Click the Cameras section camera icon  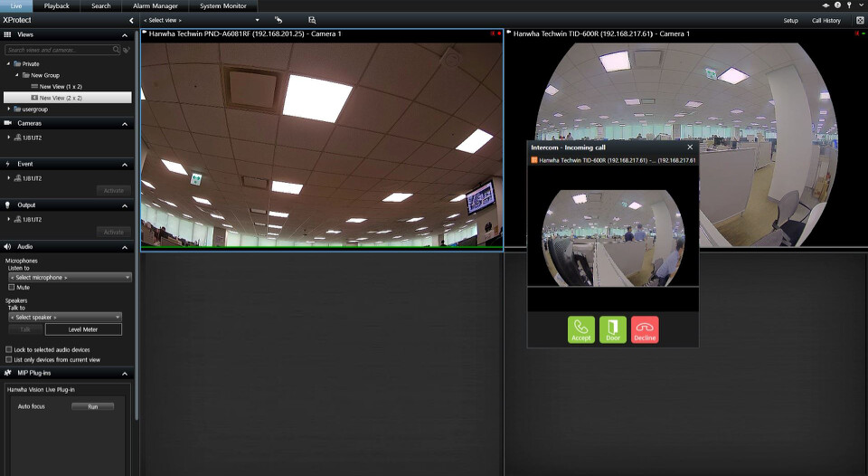click(8, 123)
